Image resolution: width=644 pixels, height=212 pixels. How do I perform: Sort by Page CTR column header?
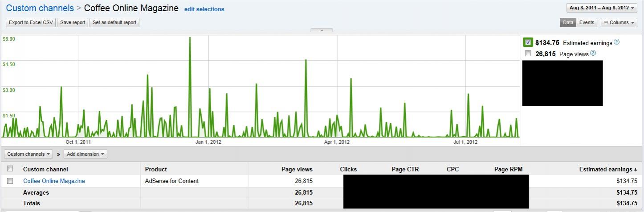tap(405, 169)
